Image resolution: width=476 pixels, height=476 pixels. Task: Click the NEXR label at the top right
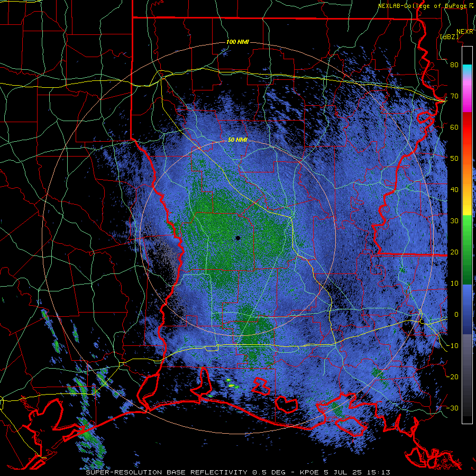465,32
